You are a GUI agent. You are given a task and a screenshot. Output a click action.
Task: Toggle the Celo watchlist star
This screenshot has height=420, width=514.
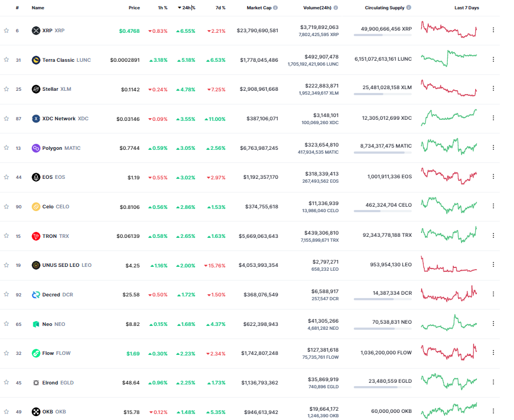6,206
